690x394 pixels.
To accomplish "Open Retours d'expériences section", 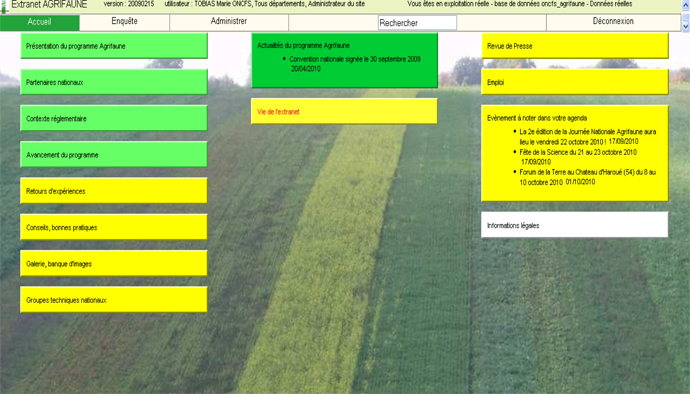I will point(114,191).
